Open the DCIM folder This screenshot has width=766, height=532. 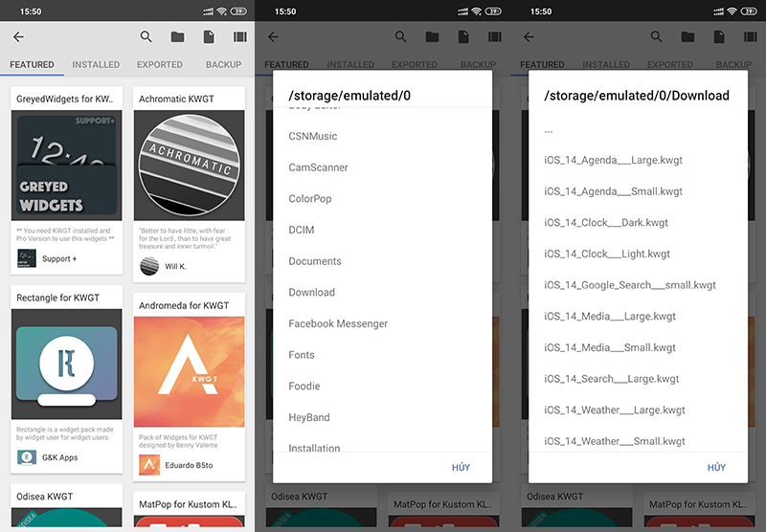[382, 230]
